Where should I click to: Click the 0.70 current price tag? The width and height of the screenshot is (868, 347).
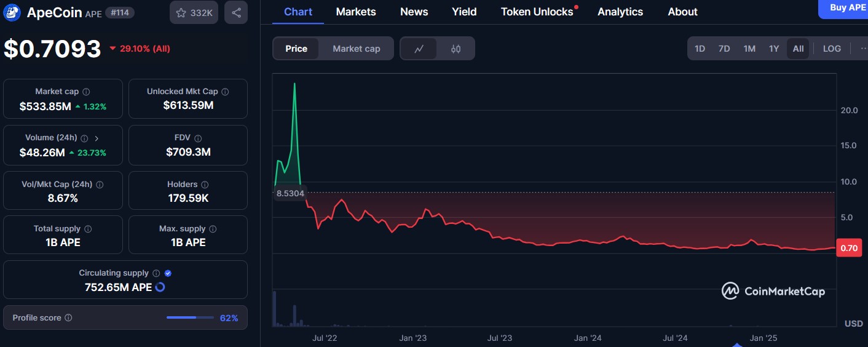coord(849,248)
